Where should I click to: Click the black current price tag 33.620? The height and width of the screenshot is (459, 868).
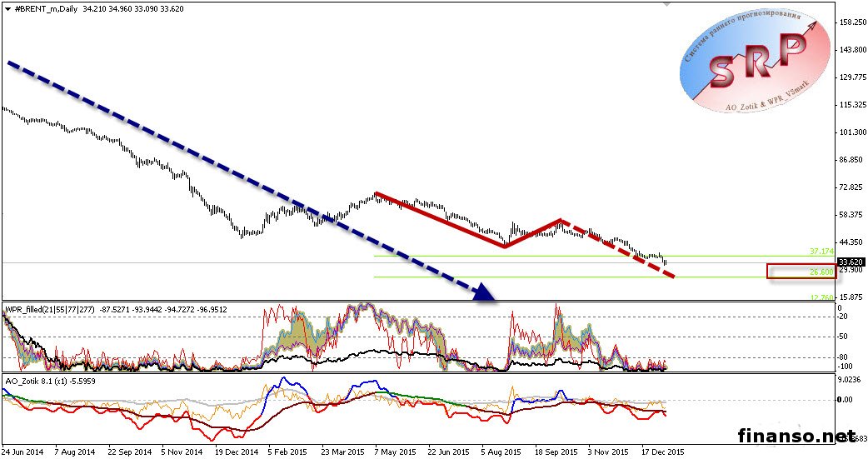click(850, 262)
